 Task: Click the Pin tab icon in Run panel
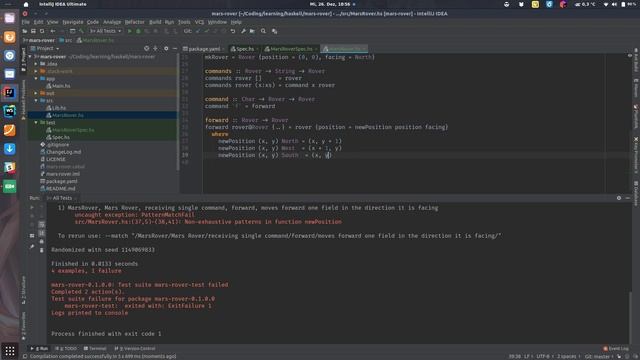(32, 246)
